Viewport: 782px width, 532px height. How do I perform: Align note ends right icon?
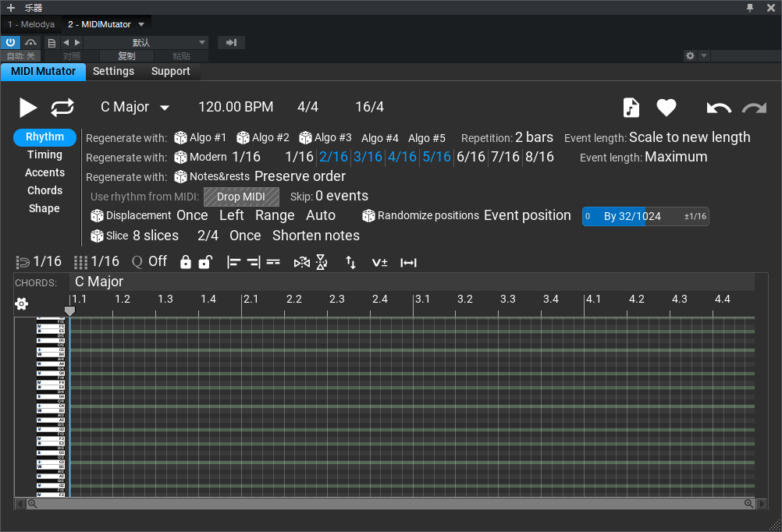pyautogui.click(x=254, y=262)
